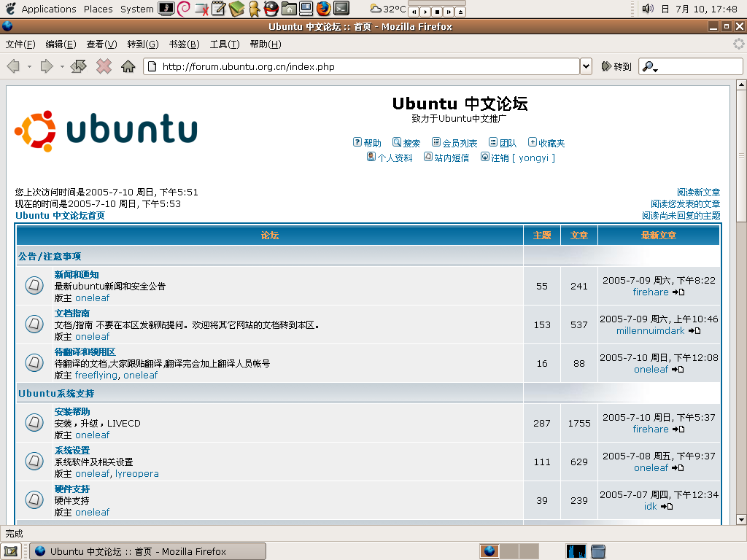This screenshot has height=560, width=747.
Task: Open the System menu in panel
Action: click(x=136, y=9)
